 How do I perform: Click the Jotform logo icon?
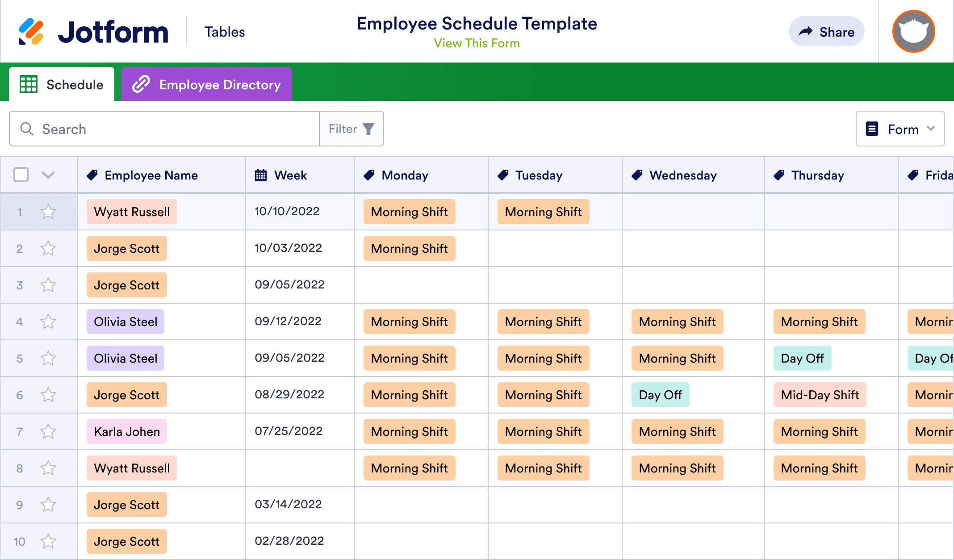pos(31,32)
